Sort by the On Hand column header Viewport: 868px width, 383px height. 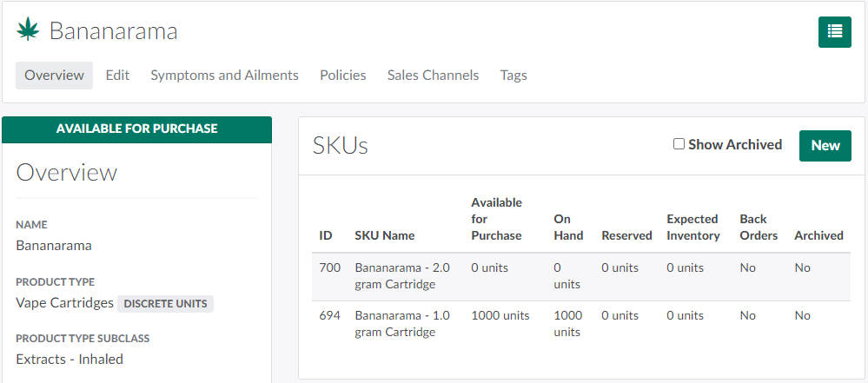coord(562,227)
